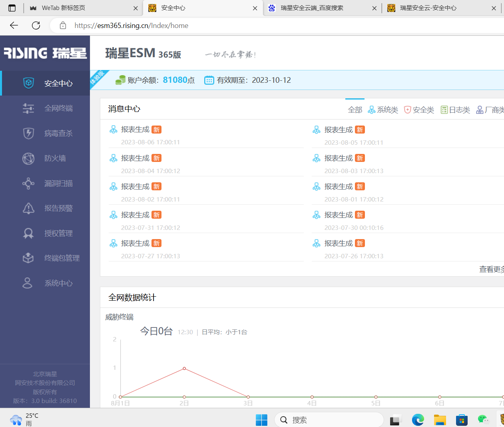Viewport: 504px width, 427px height.
Task: Select the 全部 message filter tab
Action: 355,110
